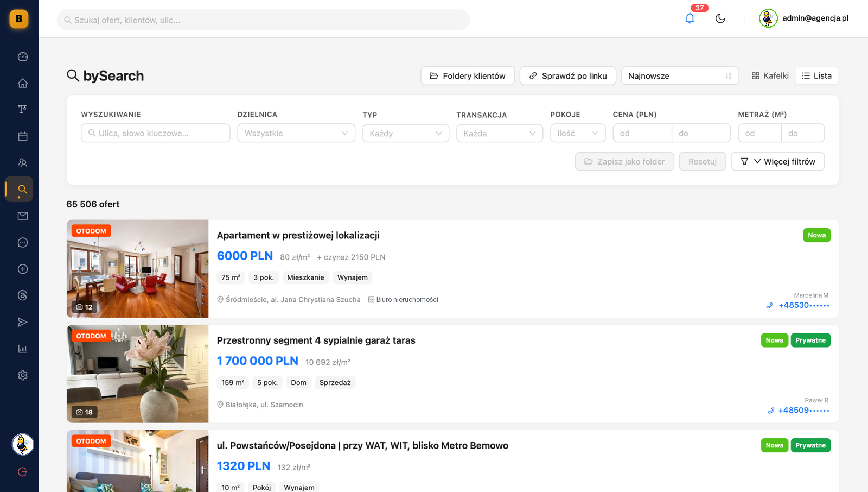Open the Threads icon in sidebar
This screenshot has width=868, height=492.
click(23, 295)
